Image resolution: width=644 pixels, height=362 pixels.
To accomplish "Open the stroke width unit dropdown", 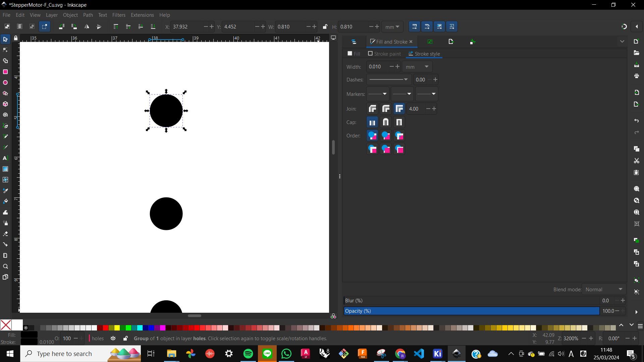I will tap(417, 67).
